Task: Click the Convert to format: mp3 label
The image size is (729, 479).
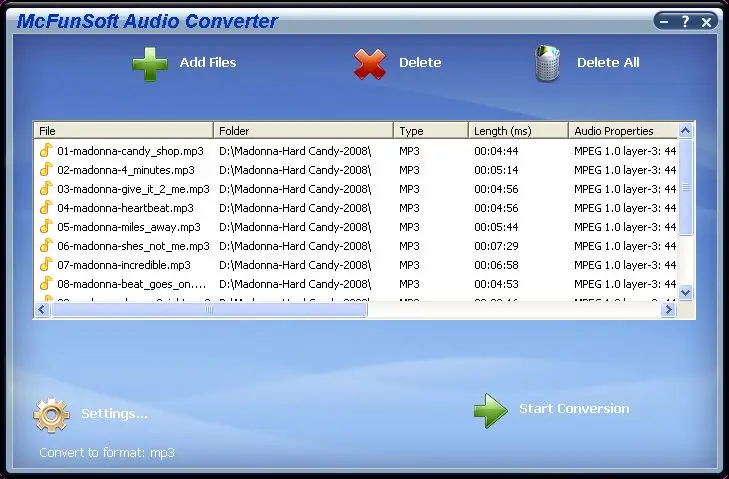Action: click(107, 452)
